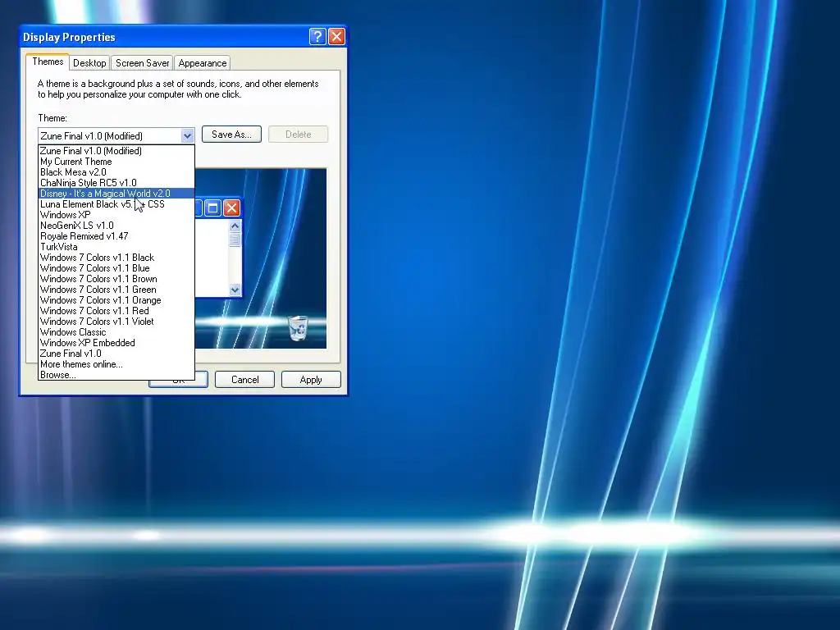Image resolution: width=840 pixels, height=630 pixels.
Task: Select Windows 7 Colors v1.1 Orange
Action: (x=116, y=300)
